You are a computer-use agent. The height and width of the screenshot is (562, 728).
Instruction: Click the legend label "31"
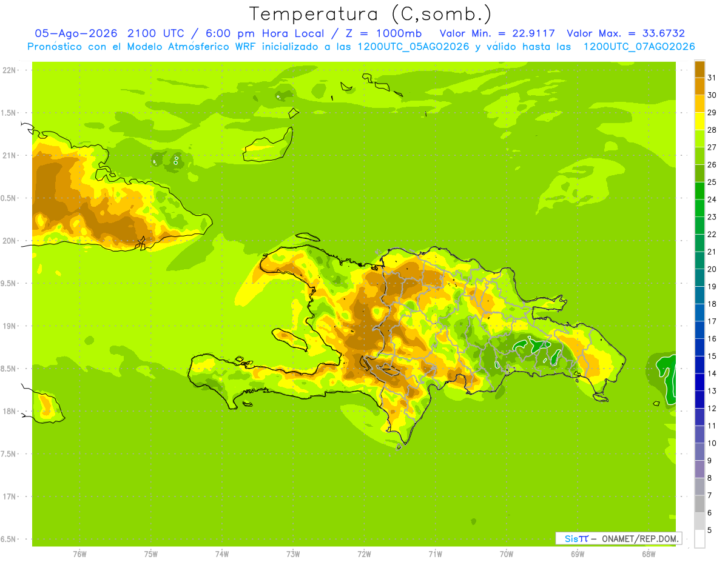(x=712, y=78)
